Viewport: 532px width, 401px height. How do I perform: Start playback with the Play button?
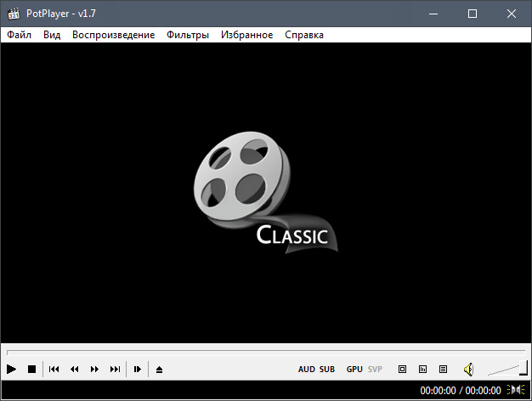(x=11, y=369)
